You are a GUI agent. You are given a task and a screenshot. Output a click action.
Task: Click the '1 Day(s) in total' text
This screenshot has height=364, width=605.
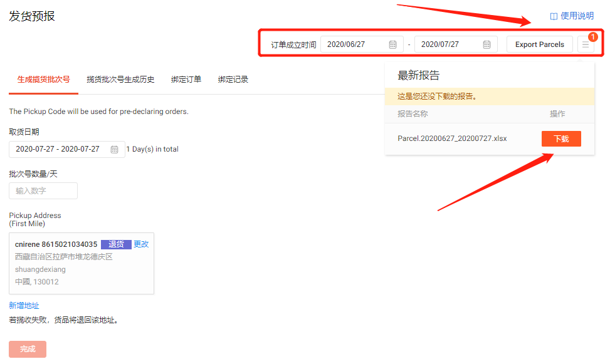[x=152, y=149]
